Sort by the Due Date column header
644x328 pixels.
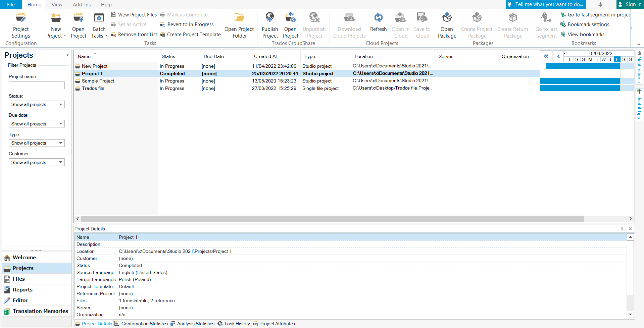pyautogui.click(x=225, y=56)
